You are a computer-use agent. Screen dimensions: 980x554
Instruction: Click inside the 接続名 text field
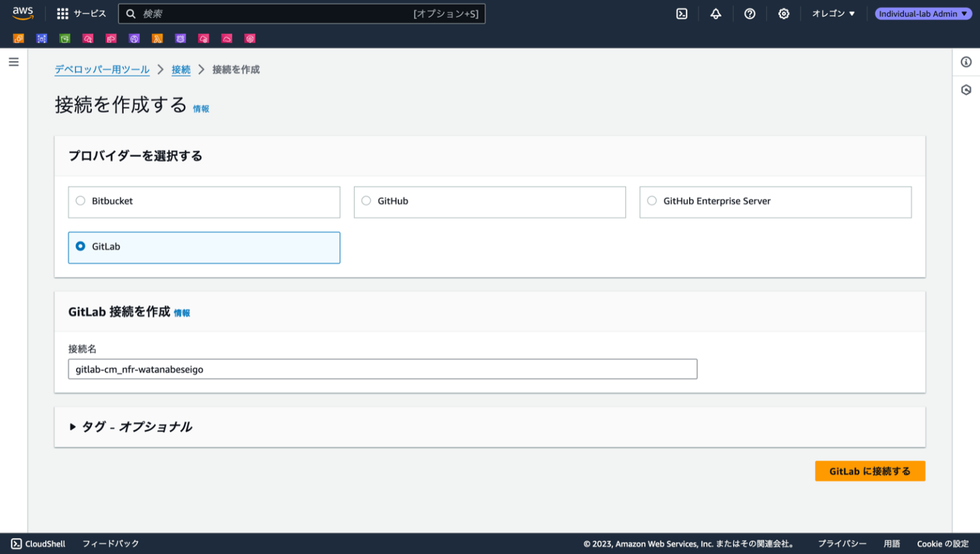382,368
